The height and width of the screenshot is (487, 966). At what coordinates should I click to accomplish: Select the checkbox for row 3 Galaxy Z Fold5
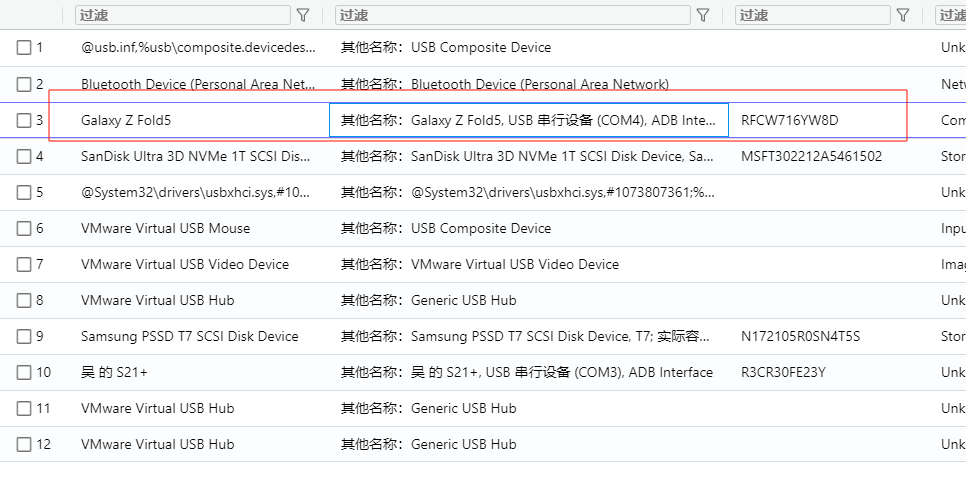tap(23, 120)
